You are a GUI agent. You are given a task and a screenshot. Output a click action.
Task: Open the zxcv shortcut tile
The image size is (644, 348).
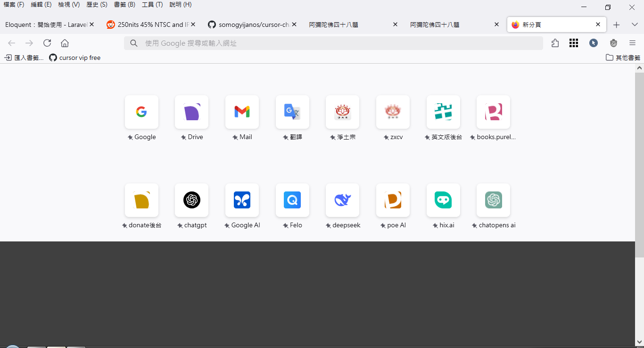point(393,112)
